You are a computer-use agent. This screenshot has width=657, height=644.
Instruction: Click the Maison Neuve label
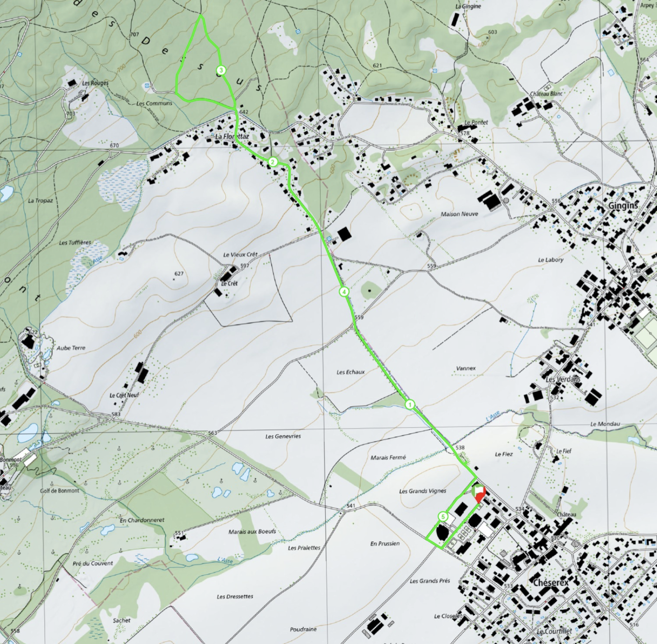pos(459,214)
